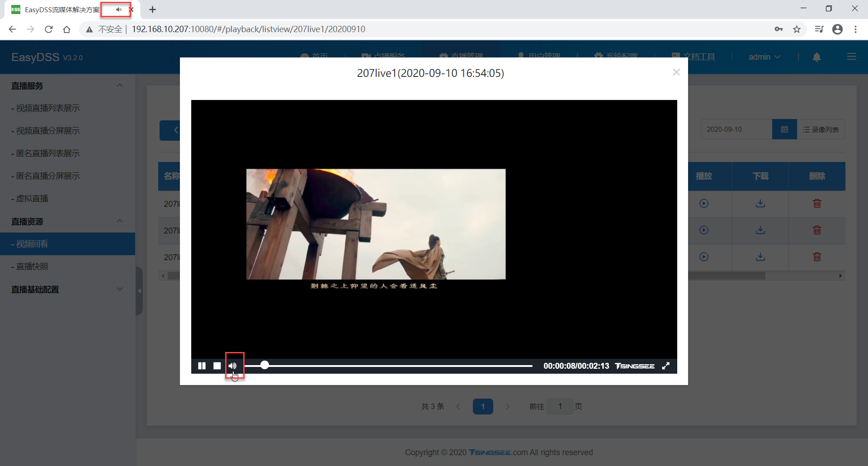Delete the first recording row
This screenshot has width=868, height=466.
pos(817,204)
